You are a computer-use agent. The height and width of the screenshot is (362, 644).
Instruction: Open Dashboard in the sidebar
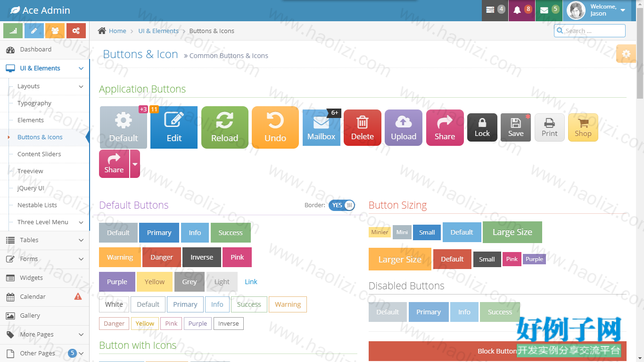(x=45, y=50)
